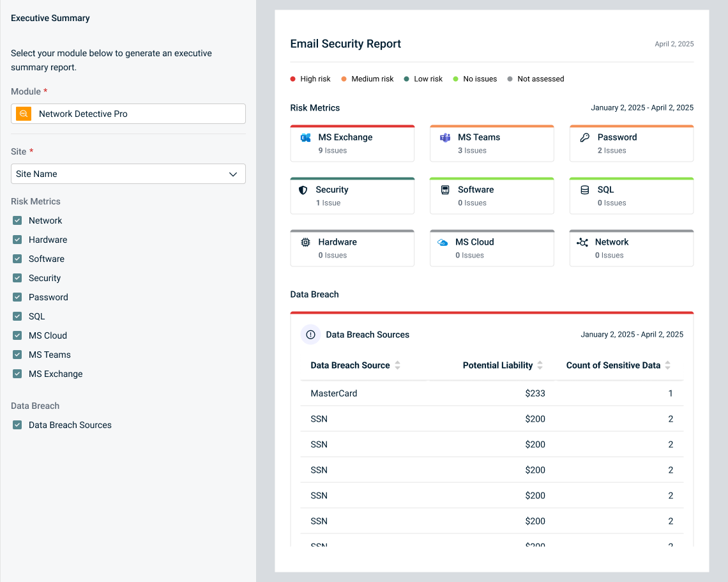Click the Data Breach Sources alert icon
Screen dimensions: 728x582
click(311, 335)
